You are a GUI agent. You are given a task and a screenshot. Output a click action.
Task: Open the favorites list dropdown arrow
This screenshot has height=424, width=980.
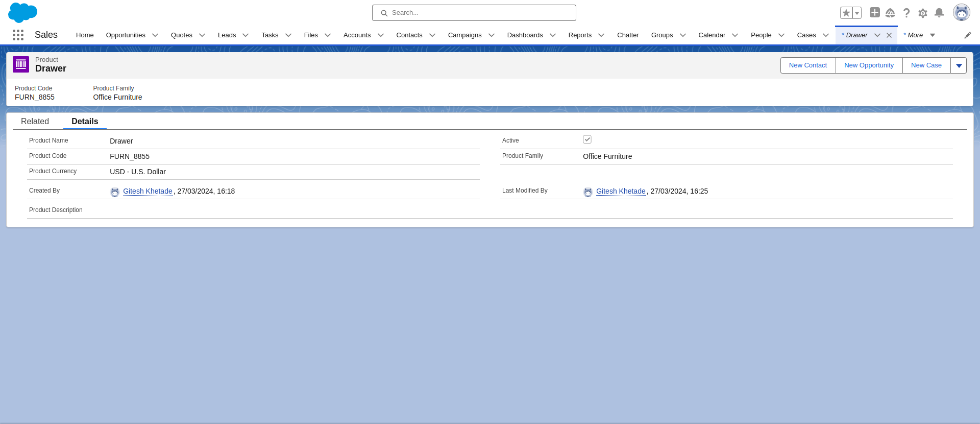[857, 13]
